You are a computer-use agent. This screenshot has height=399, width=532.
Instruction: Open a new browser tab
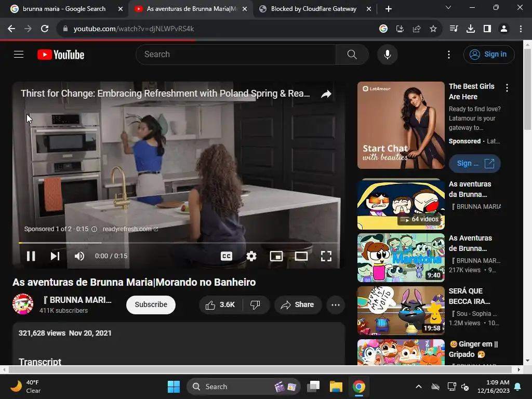pyautogui.click(x=389, y=9)
